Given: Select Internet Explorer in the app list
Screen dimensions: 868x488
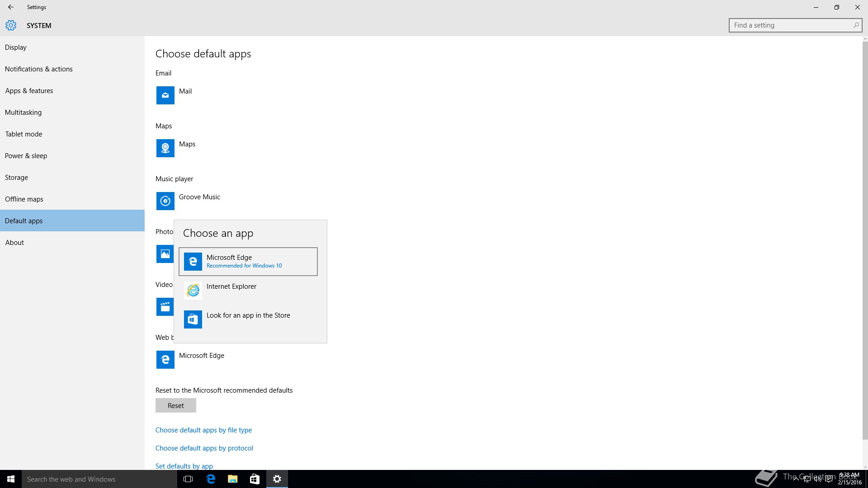Looking at the screenshot, I should point(248,291).
